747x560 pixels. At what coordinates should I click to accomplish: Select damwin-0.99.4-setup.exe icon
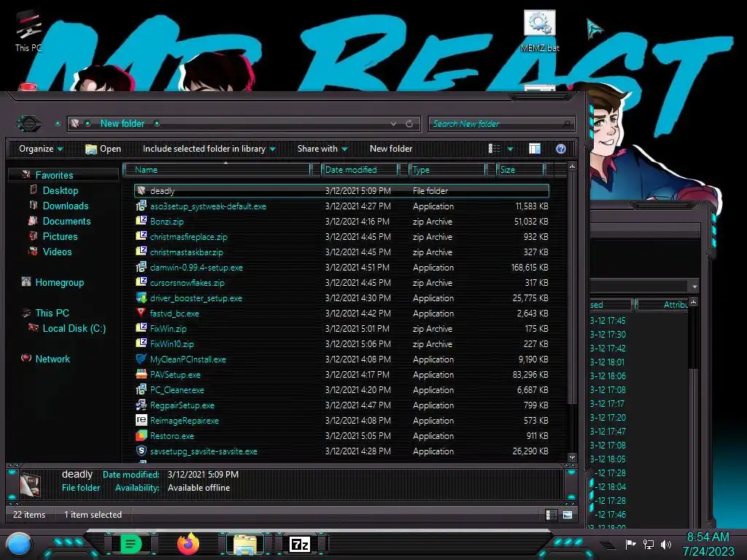pyautogui.click(x=141, y=267)
